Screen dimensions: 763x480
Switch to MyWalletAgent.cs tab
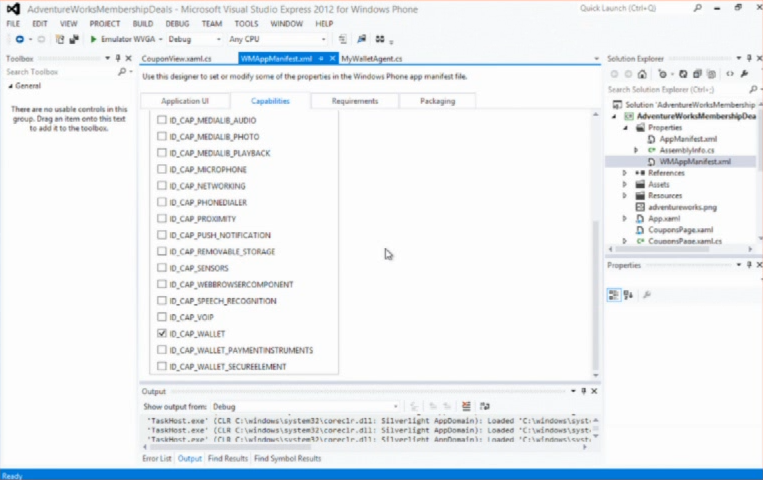pos(372,58)
